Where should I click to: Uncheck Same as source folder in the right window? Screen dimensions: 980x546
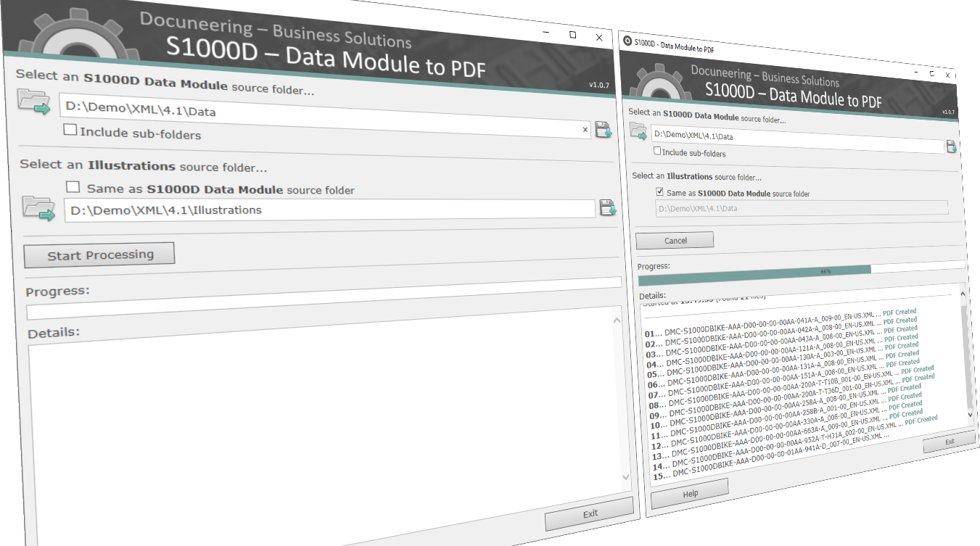[x=659, y=191]
